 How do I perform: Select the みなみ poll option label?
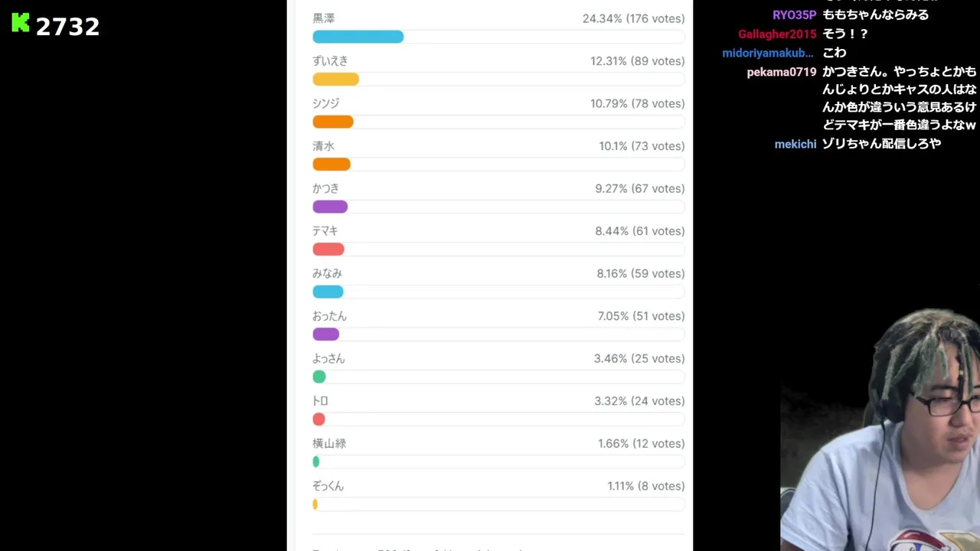[x=327, y=273]
